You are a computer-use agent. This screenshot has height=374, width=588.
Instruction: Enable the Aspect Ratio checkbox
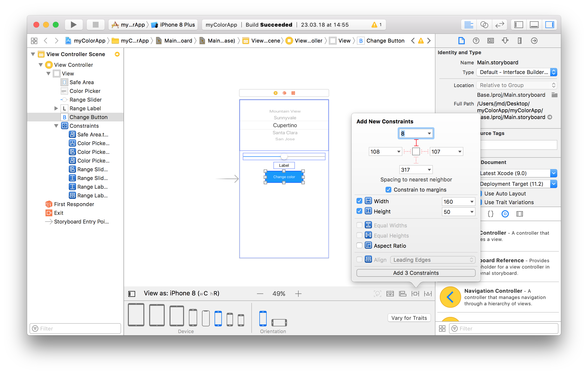coord(359,246)
